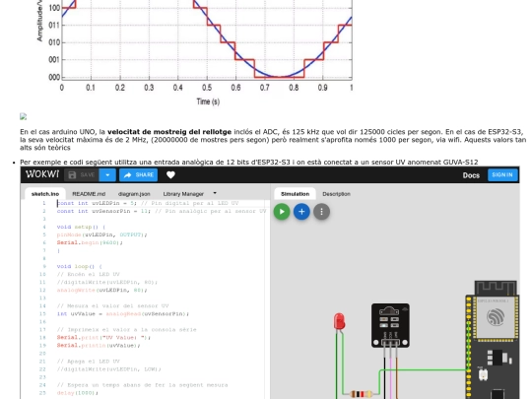532x399 pixels.
Task: Start the simulation with the green play button
Action: click(x=282, y=212)
